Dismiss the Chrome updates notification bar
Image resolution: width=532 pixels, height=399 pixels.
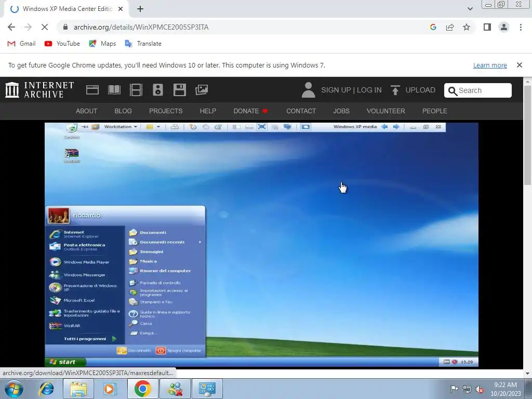click(x=519, y=65)
